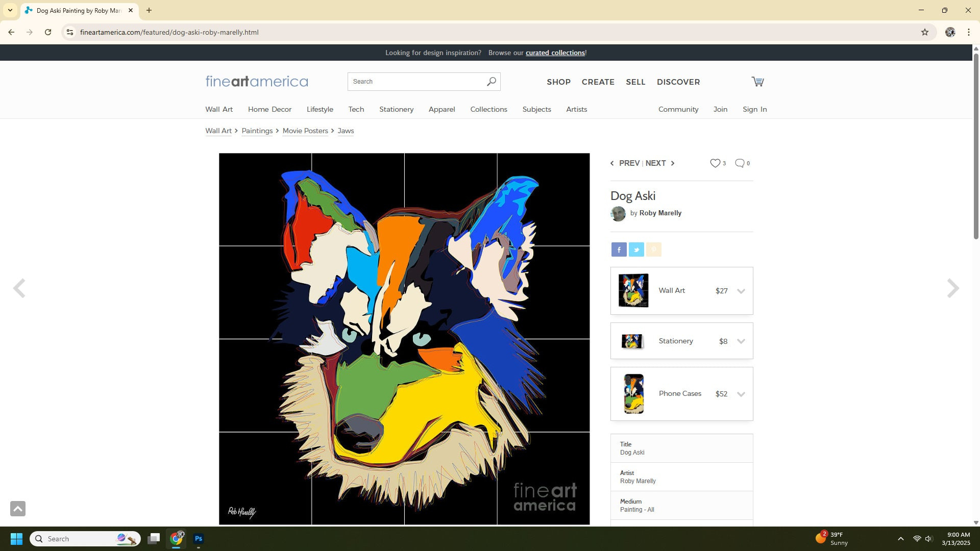This screenshot has height=551, width=980.
Task: Open the Collections menu
Action: 488,109
